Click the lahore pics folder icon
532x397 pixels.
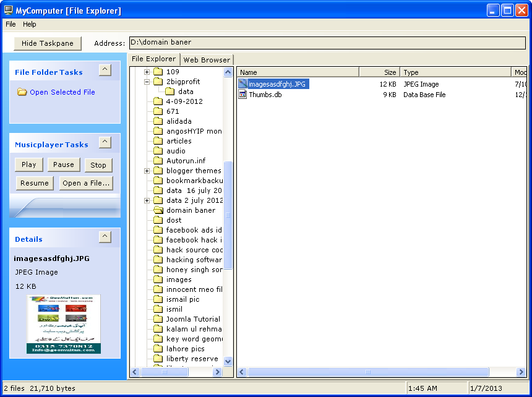[158, 348]
